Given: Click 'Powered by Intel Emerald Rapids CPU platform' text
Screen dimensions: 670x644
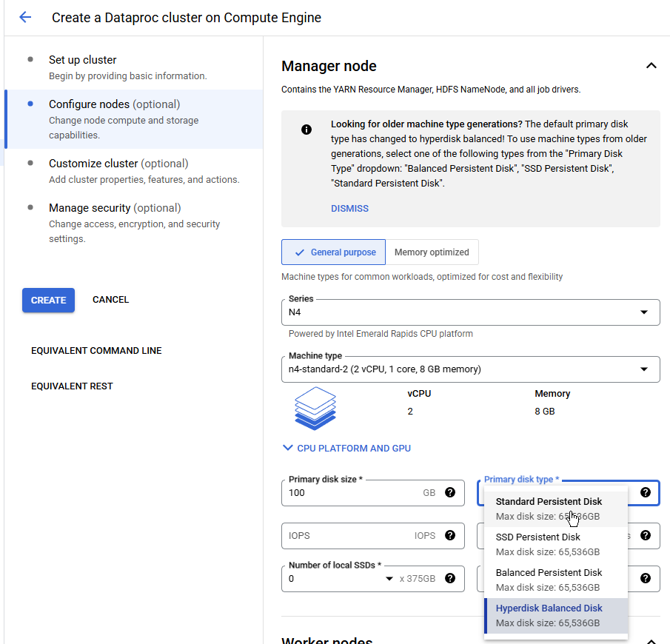Looking at the screenshot, I should coord(381,334).
